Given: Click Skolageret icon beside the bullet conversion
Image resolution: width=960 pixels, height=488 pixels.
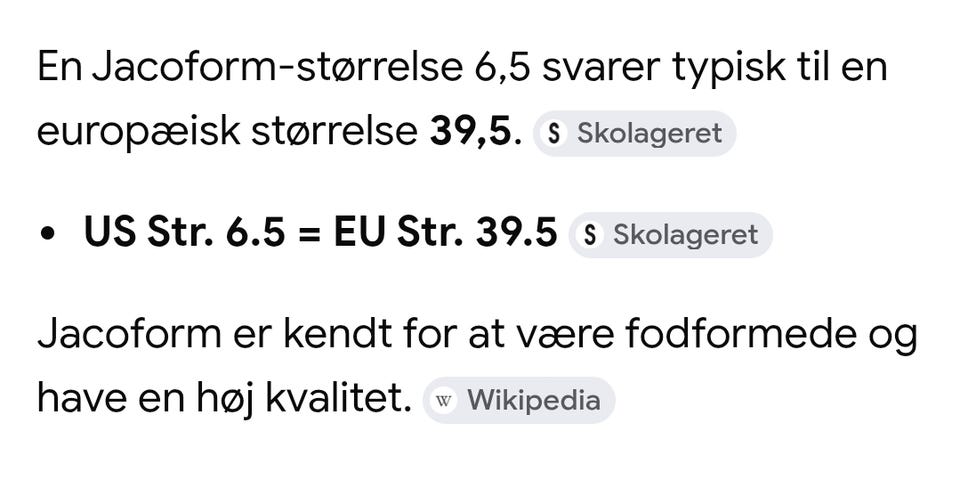Looking at the screenshot, I should click(591, 235).
